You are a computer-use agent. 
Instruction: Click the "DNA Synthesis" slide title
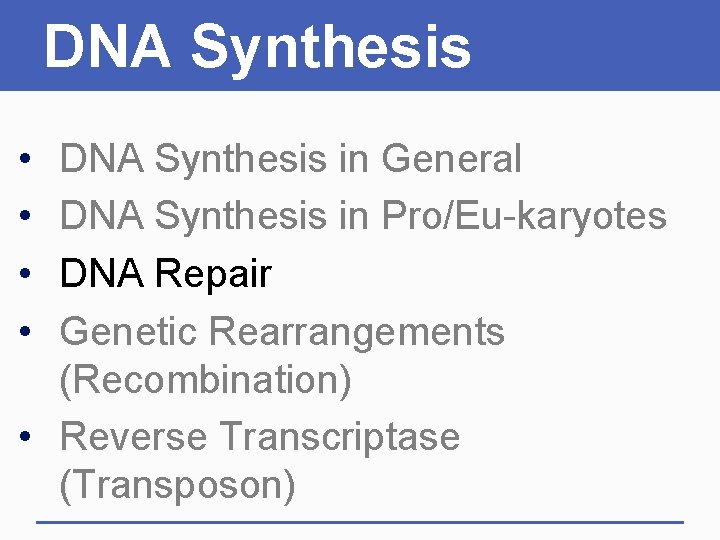coord(256,47)
